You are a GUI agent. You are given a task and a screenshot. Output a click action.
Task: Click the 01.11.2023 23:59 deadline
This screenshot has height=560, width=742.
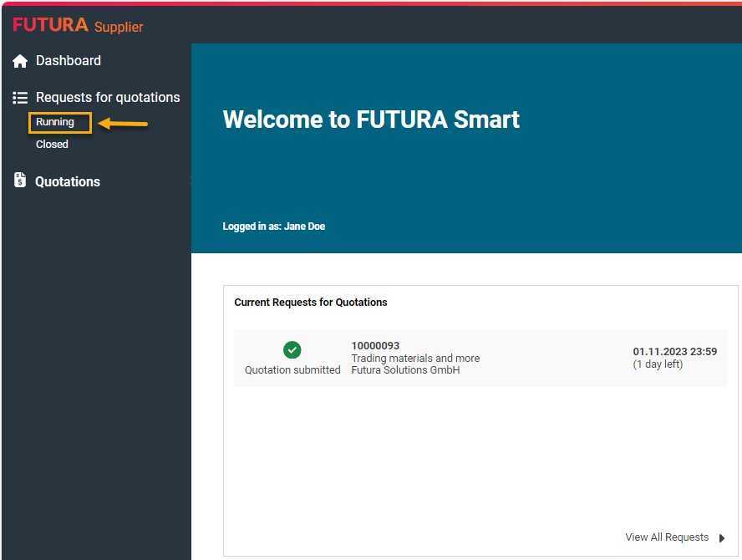tap(674, 352)
